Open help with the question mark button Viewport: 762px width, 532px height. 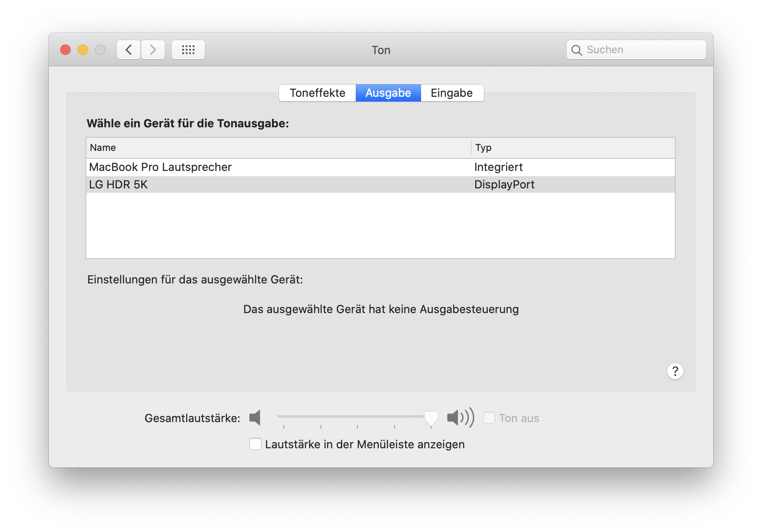coord(675,371)
